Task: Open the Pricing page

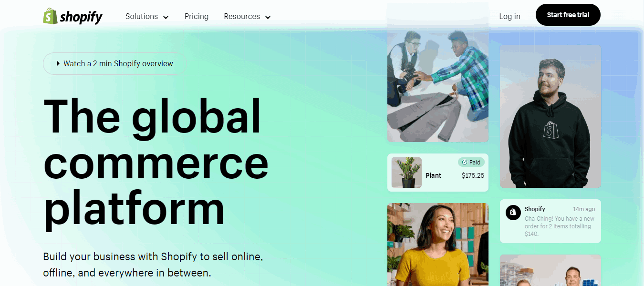Action: click(x=197, y=16)
